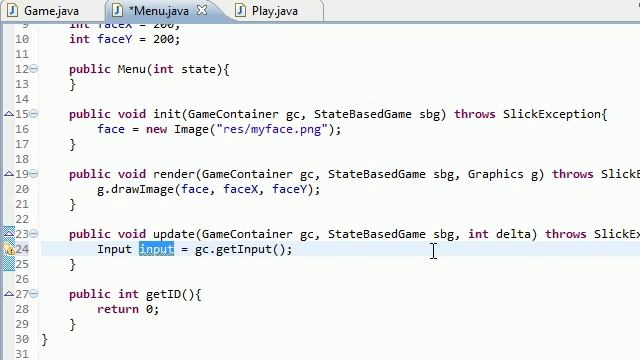Viewport: 640px width, 360px height.
Task: Switch to the Game.java tab
Action: (51, 11)
